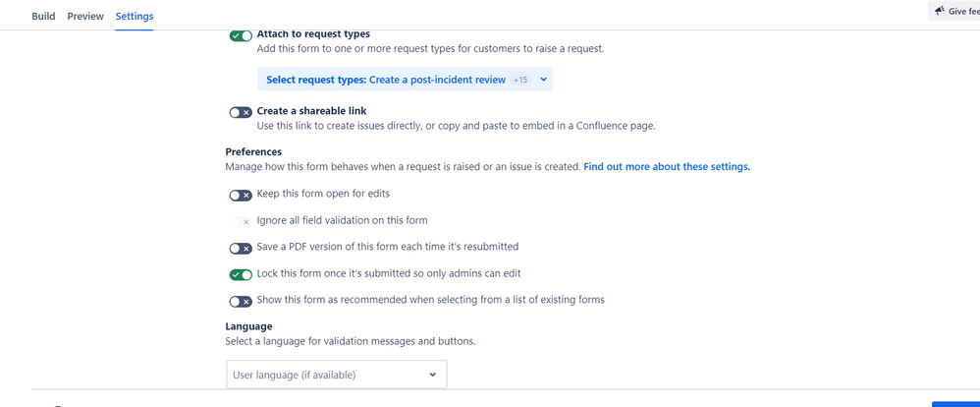The image size is (980, 407).
Task: Open the Preview tab
Action: pos(85,17)
